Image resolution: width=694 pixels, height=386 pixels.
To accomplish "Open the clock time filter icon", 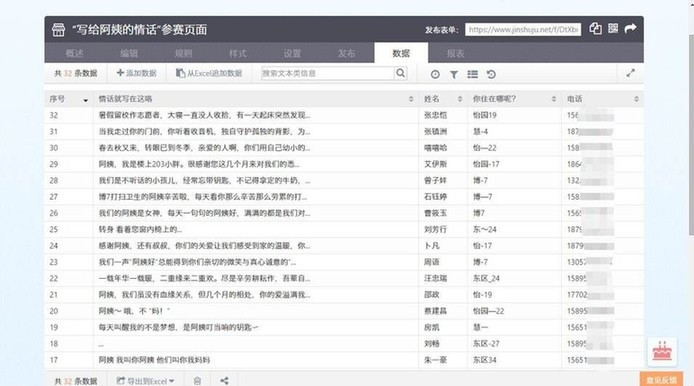I will [x=435, y=74].
